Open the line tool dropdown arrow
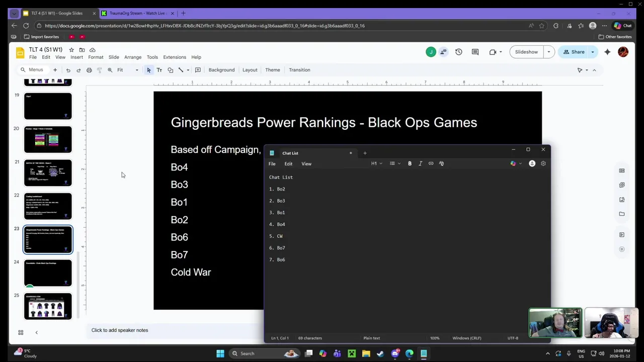 [188, 70]
